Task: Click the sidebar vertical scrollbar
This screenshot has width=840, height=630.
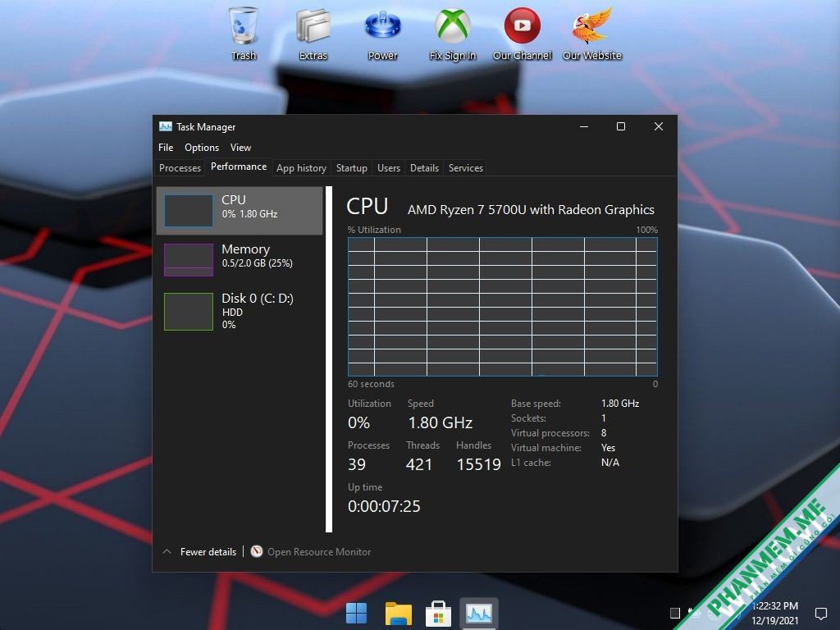Action: pyautogui.click(x=329, y=359)
